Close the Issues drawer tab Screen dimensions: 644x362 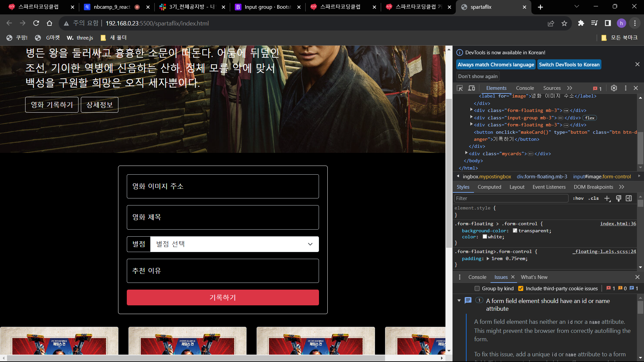(x=513, y=277)
